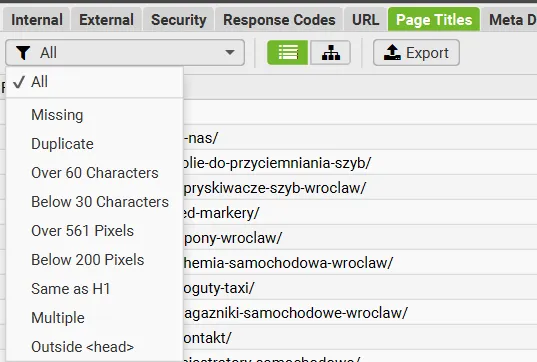Click the funnel filter icon

[x=23, y=53]
